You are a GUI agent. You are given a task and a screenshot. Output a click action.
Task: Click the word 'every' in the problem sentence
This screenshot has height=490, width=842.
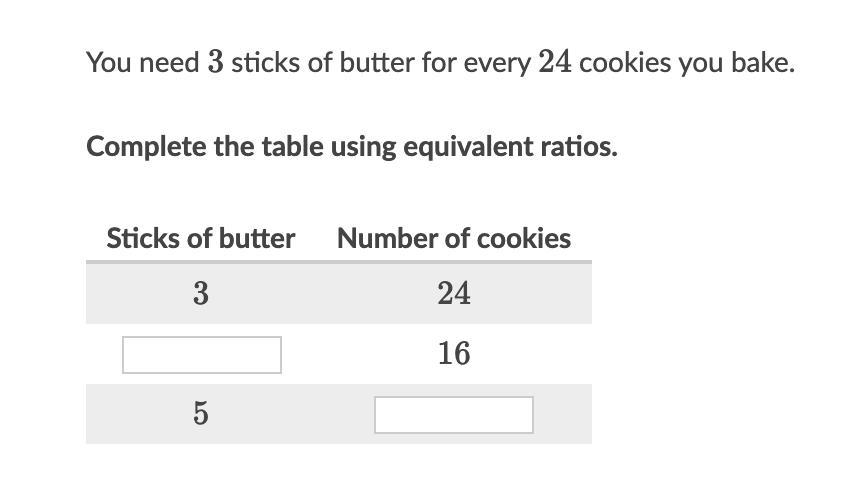click(497, 63)
